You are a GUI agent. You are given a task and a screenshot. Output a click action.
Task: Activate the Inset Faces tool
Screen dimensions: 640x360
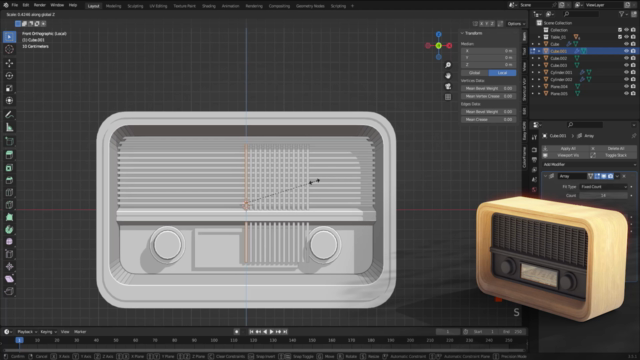tap(9, 168)
